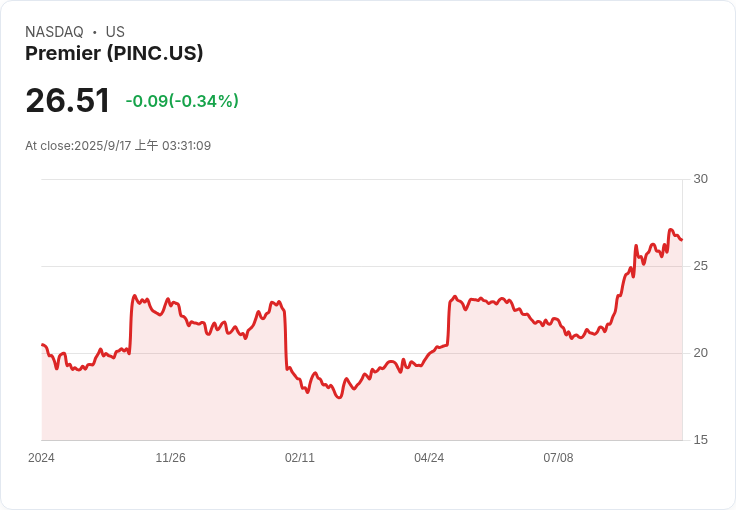Select the US market label
The height and width of the screenshot is (510, 736).
pyautogui.click(x=115, y=32)
